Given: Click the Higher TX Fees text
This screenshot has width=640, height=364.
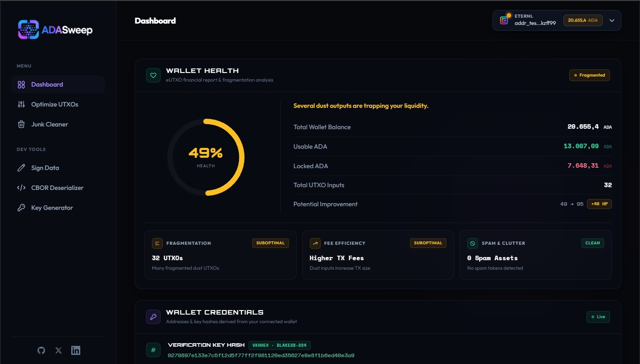Looking at the screenshot, I should pos(337,258).
